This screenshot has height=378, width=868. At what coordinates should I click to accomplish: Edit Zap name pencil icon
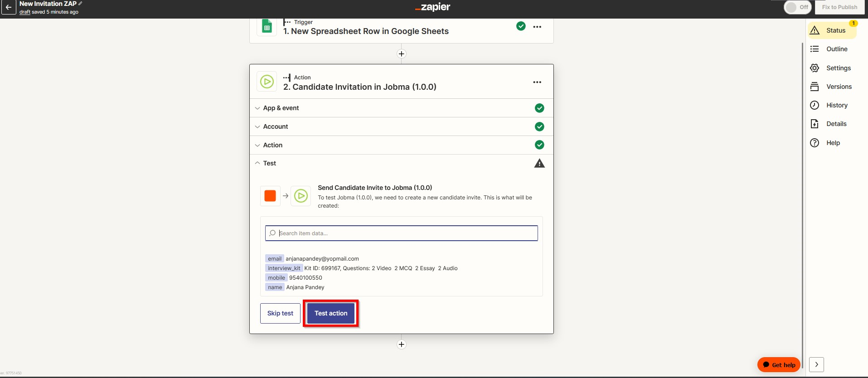pyautogui.click(x=80, y=4)
